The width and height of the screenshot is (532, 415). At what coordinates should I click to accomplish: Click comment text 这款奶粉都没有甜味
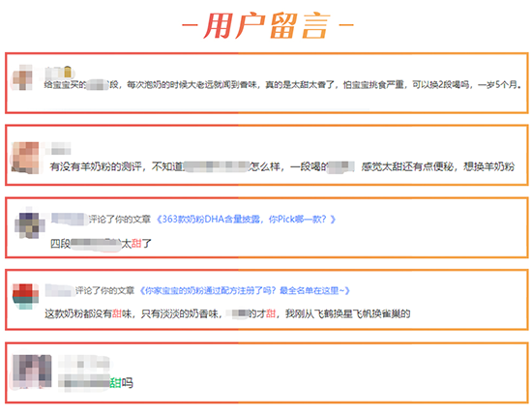[227, 313]
